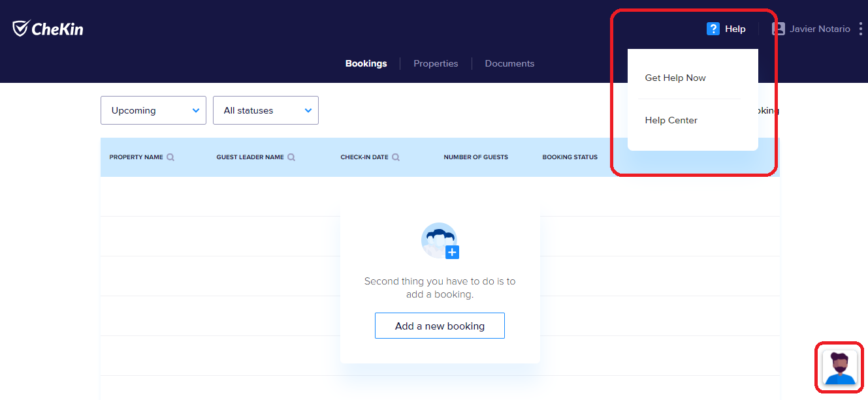
Task: Click the Number of Guests column header
Action: pos(475,157)
